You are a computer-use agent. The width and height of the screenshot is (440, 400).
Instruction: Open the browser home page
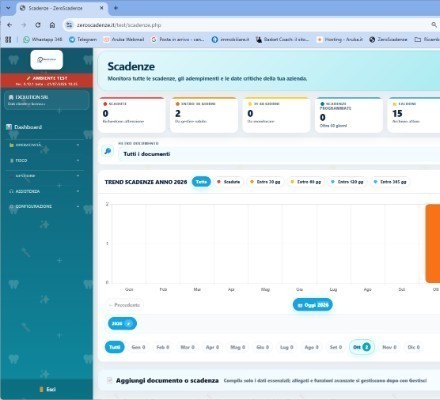(52, 25)
